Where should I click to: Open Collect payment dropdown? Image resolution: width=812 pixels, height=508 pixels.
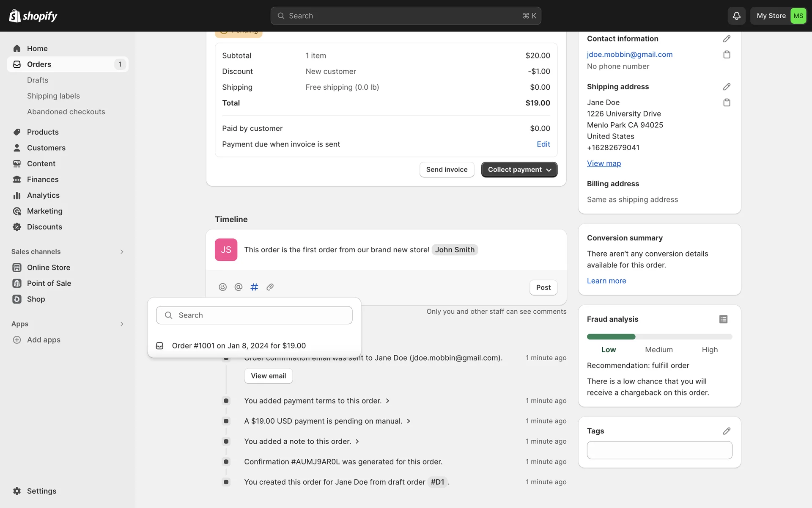(519, 169)
